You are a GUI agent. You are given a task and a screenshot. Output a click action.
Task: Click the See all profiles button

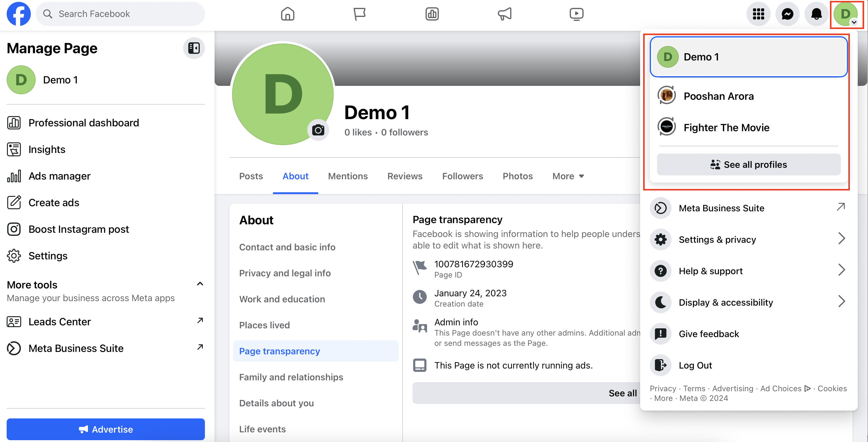(748, 164)
